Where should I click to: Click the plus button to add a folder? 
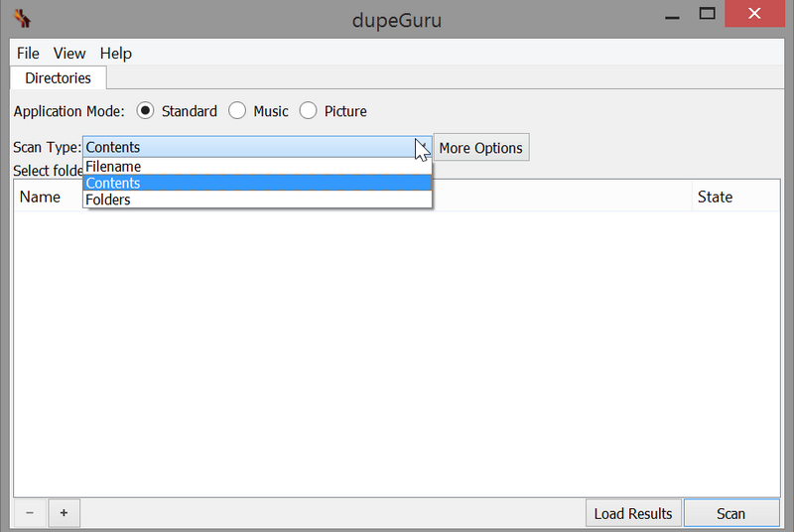coord(64,512)
